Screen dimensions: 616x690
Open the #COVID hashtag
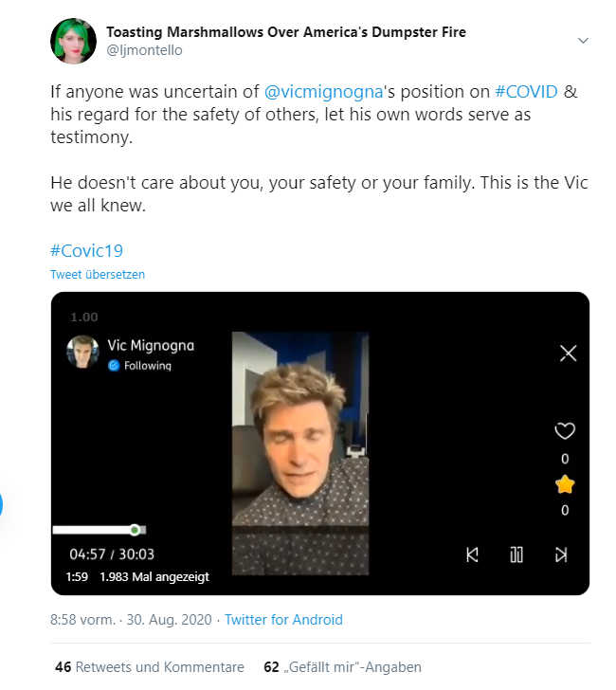click(x=526, y=92)
